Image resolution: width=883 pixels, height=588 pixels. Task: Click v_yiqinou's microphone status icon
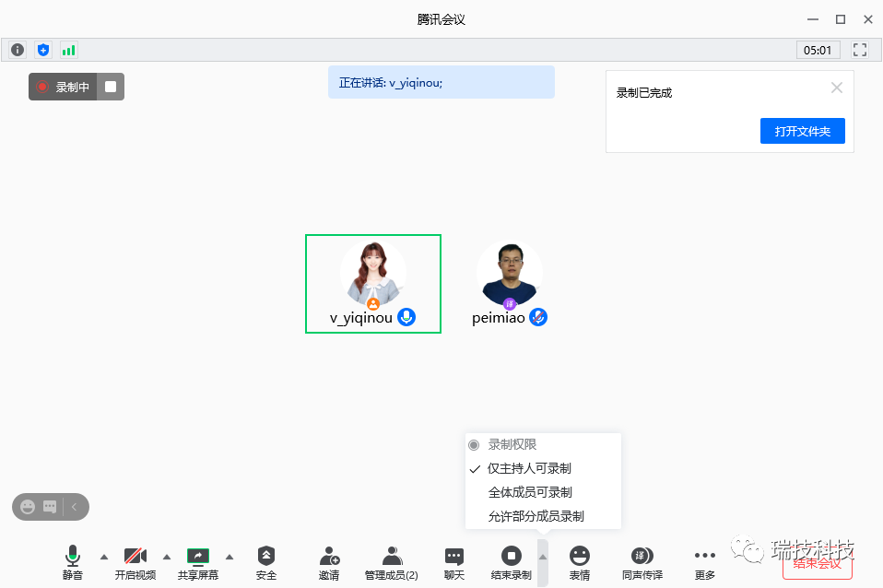(406, 317)
